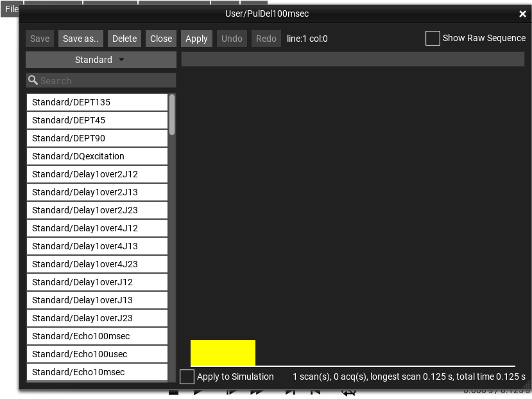Close the User/PulDel100msec dialog with the X
Screen dimensions: 532x399
(x=522, y=14)
